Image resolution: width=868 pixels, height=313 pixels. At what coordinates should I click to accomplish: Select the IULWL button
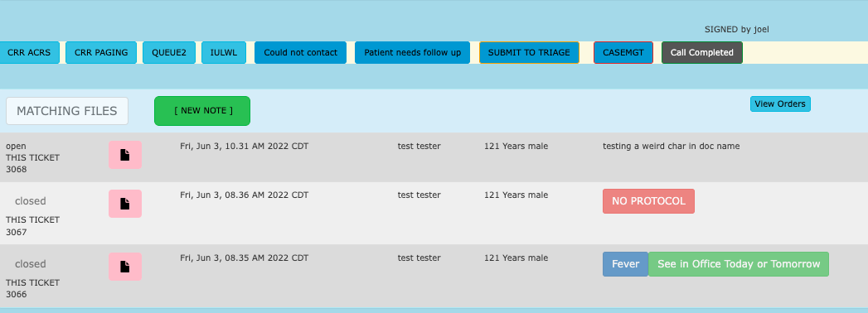[224, 52]
